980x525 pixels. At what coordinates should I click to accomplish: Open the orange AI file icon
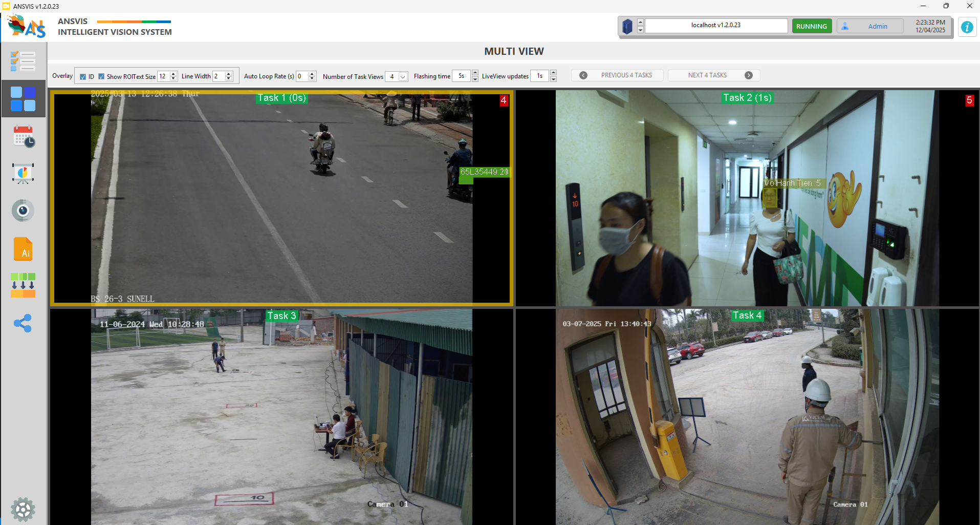click(x=23, y=249)
